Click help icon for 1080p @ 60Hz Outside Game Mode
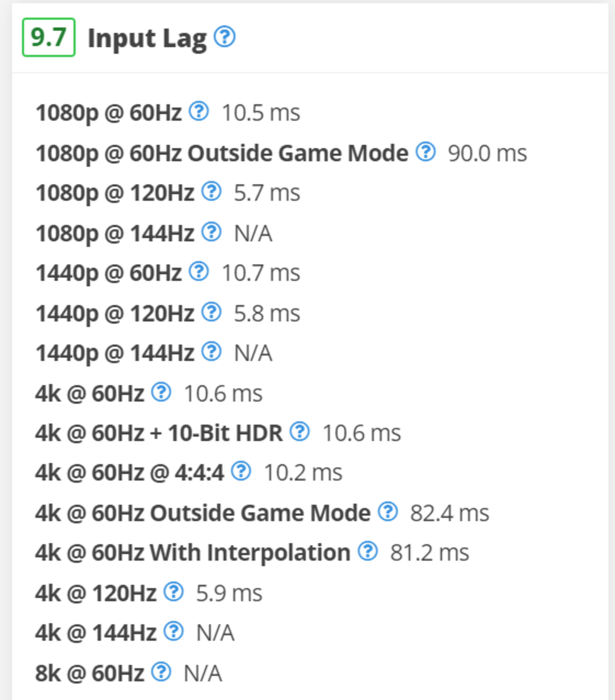This screenshot has height=700, width=615. click(425, 151)
